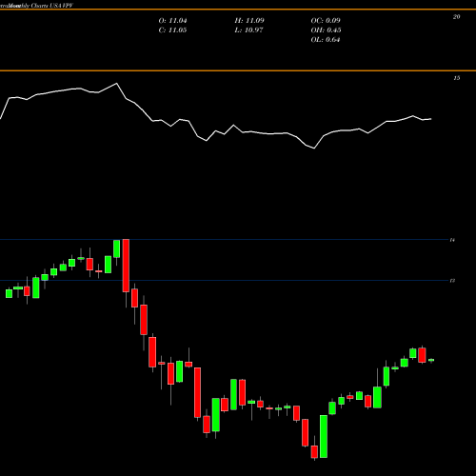Click the 'C: 11.05' close value
The width and height of the screenshot is (476, 476).
pos(172,30)
